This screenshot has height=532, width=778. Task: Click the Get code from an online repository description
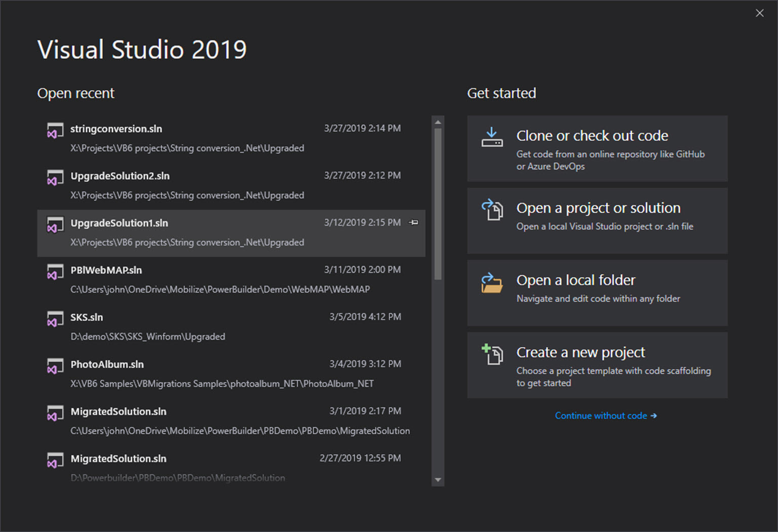click(610, 160)
